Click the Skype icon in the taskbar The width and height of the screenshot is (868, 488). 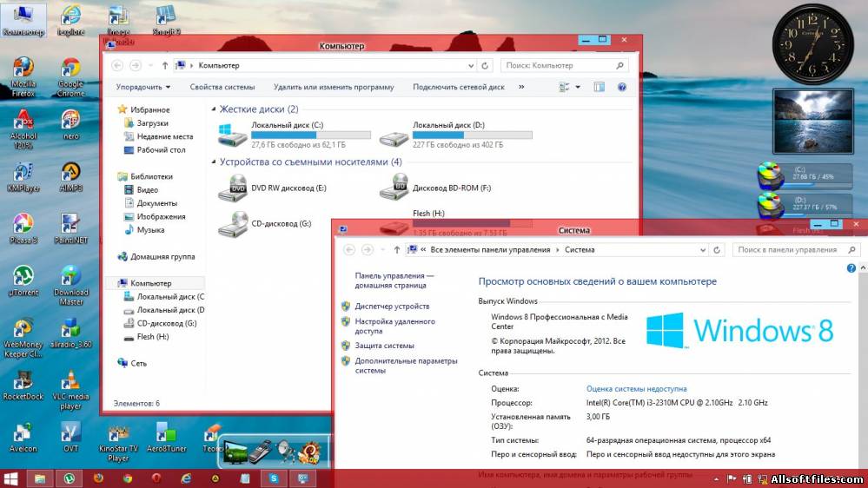274,478
